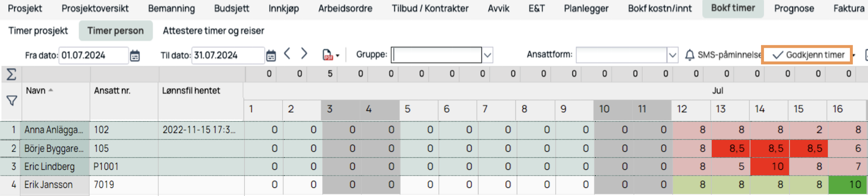Open the Fra dato calendar picker

tap(135, 56)
